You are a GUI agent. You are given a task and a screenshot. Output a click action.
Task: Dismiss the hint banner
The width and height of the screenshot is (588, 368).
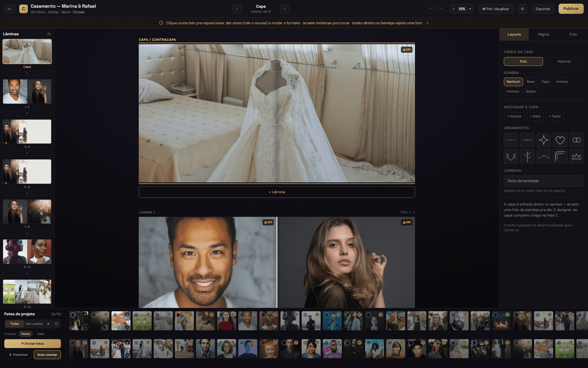(x=428, y=23)
